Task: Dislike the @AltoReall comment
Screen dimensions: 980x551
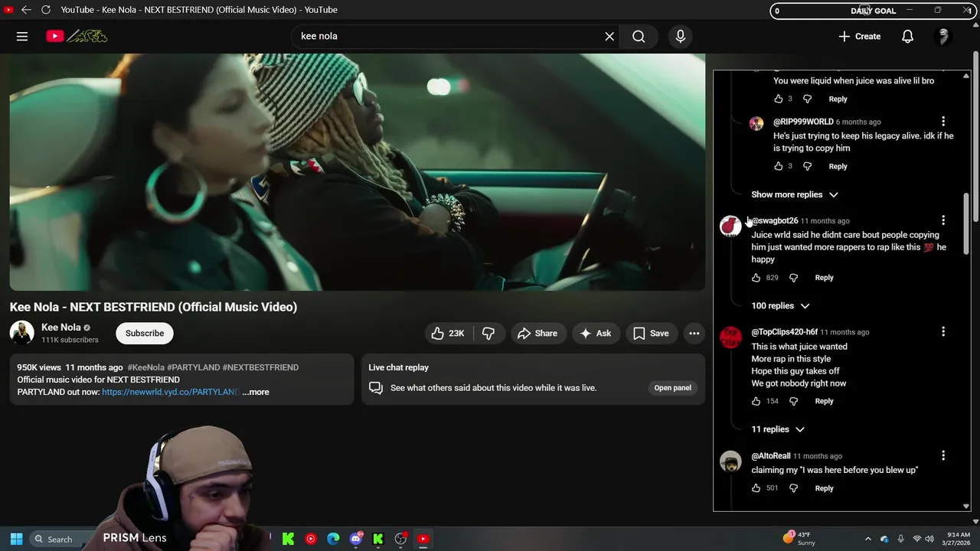Action: [x=793, y=488]
